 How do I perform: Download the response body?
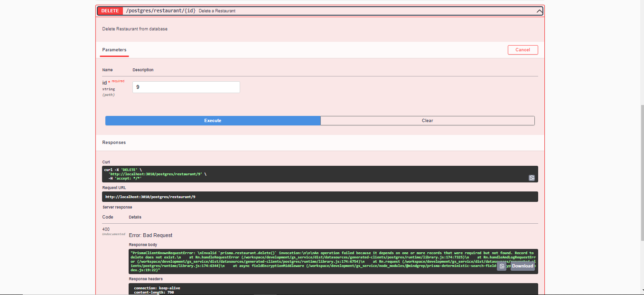click(x=522, y=266)
